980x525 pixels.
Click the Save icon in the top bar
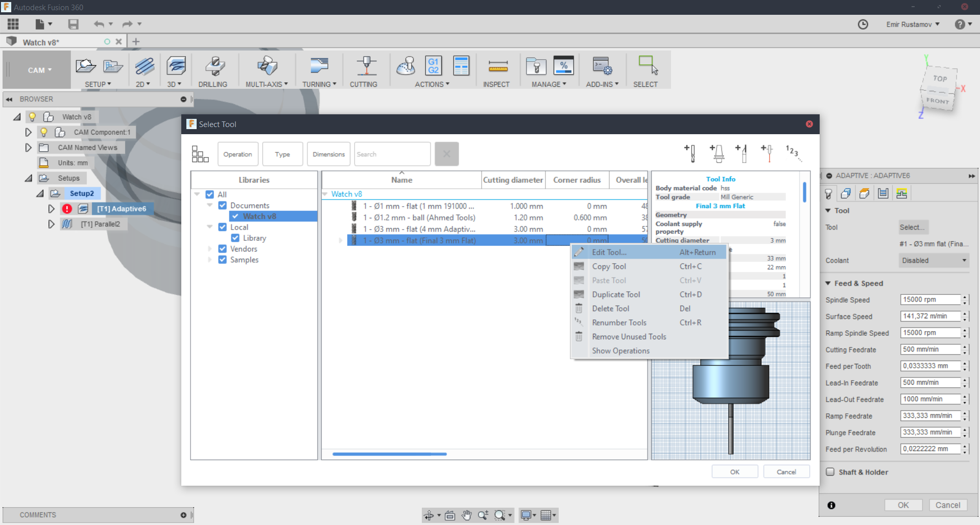74,24
